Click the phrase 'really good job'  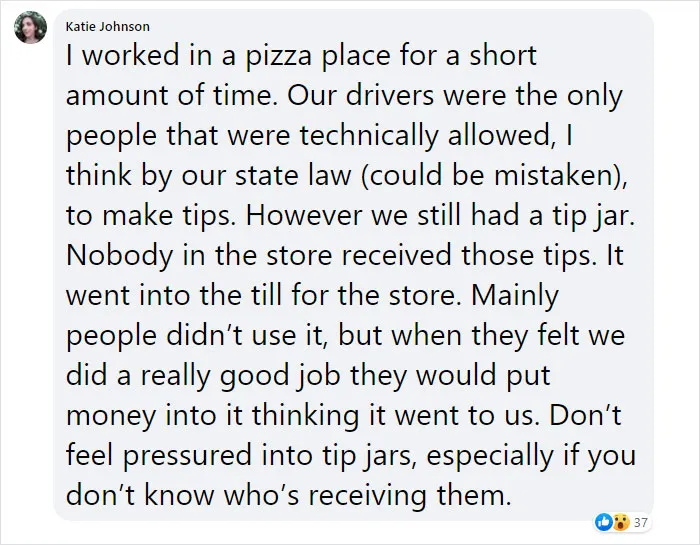(x=241, y=376)
